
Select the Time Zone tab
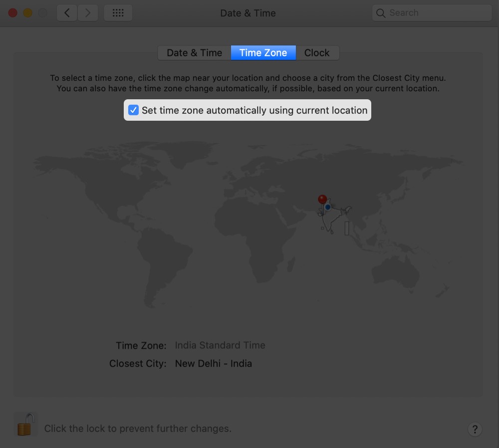[263, 52]
